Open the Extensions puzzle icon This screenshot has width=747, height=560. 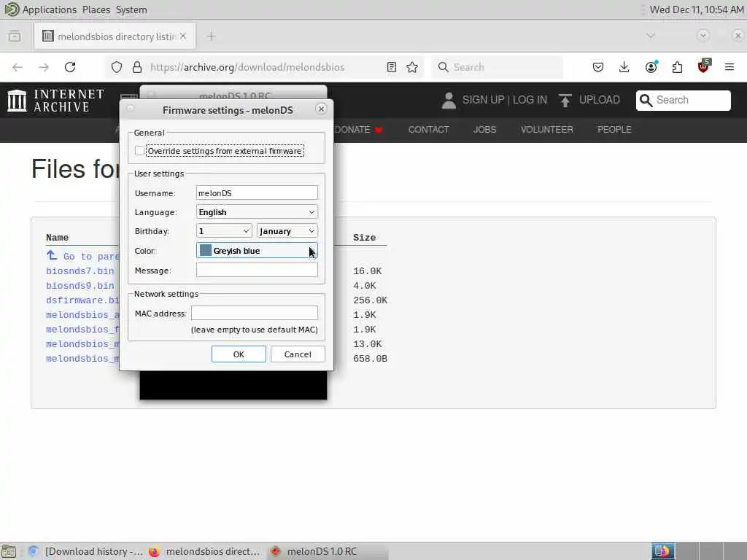[677, 67]
